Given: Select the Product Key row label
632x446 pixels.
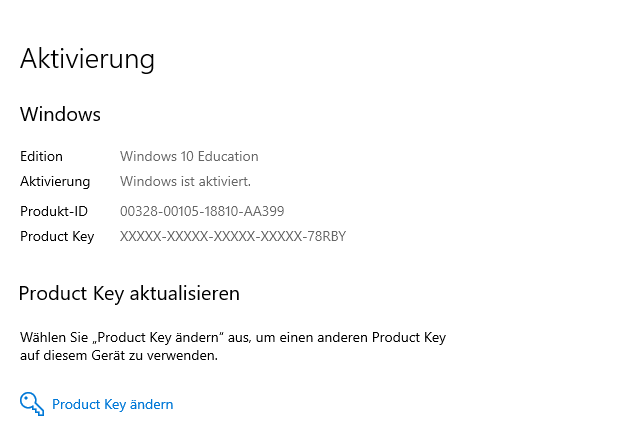Looking at the screenshot, I should click(x=57, y=236).
